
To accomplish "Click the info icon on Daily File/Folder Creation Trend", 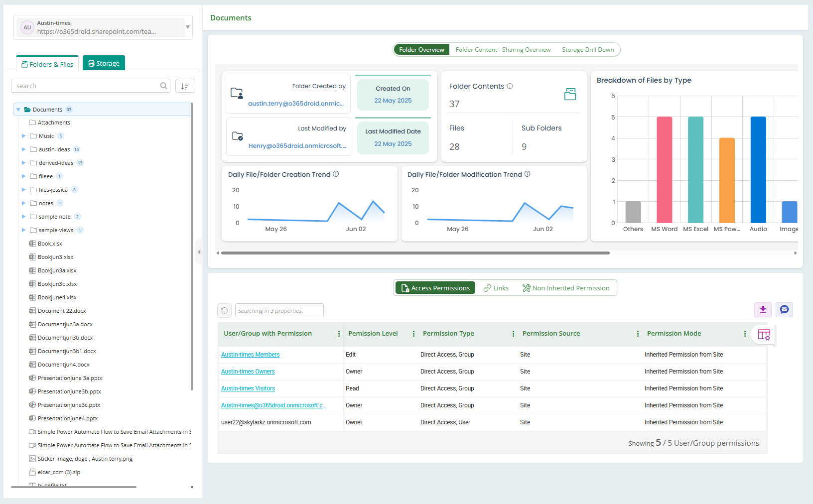I will (336, 174).
